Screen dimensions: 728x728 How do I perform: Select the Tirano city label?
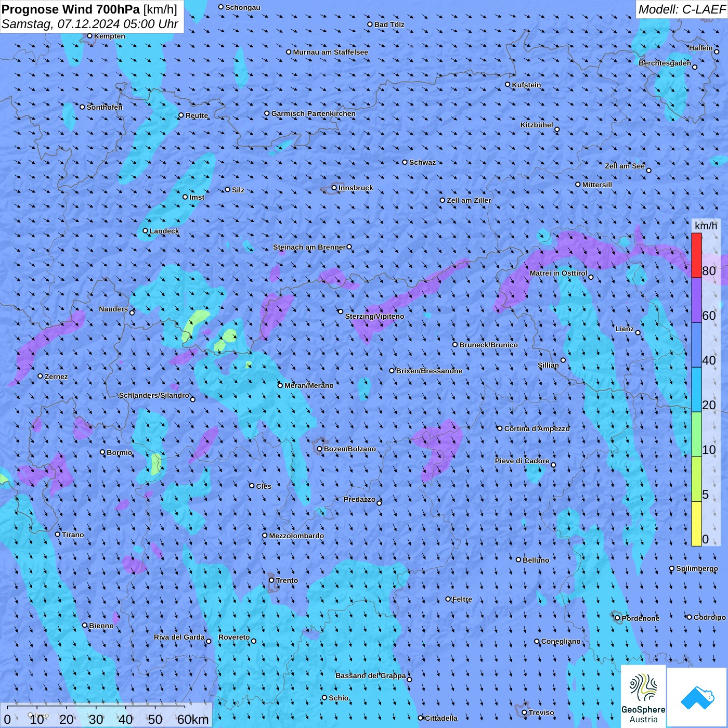(x=73, y=535)
